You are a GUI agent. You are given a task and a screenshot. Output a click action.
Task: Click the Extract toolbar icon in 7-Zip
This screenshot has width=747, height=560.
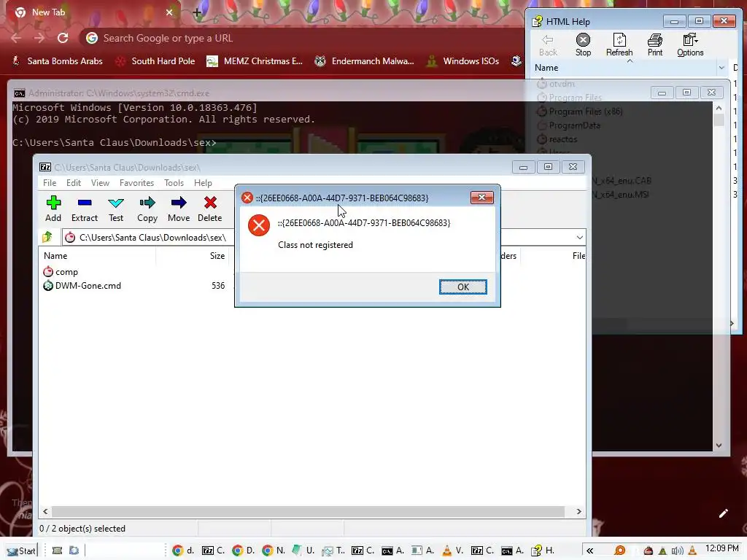[x=85, y=203]
